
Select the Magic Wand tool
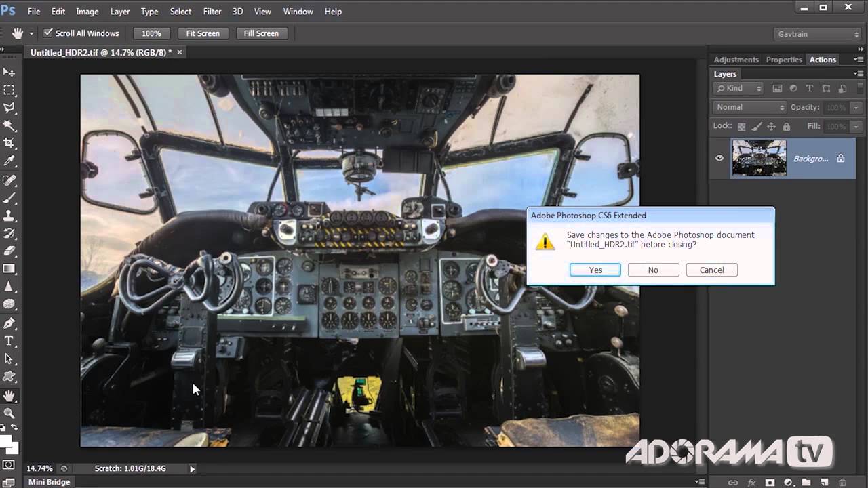[x=9, y=125]
